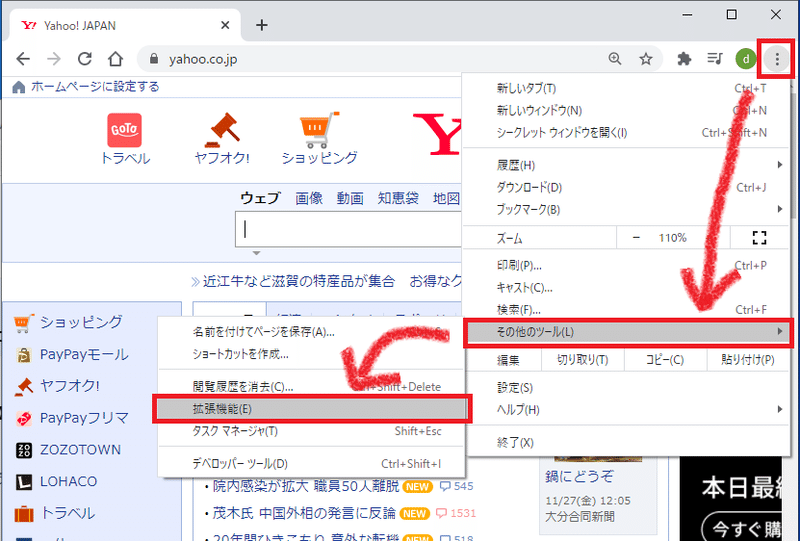Open news 茂木氏 中国外相の発言に反論
Screen dimensions: 800x541
click(x=304, y=513)
